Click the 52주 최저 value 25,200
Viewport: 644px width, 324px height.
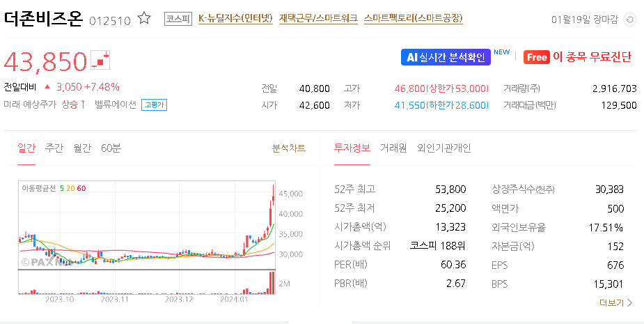(450, 208)
